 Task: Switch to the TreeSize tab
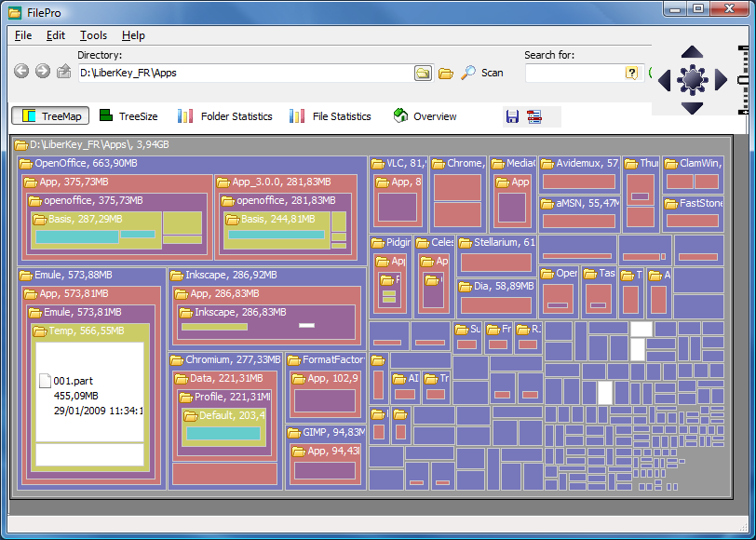(x=128, y=116)
